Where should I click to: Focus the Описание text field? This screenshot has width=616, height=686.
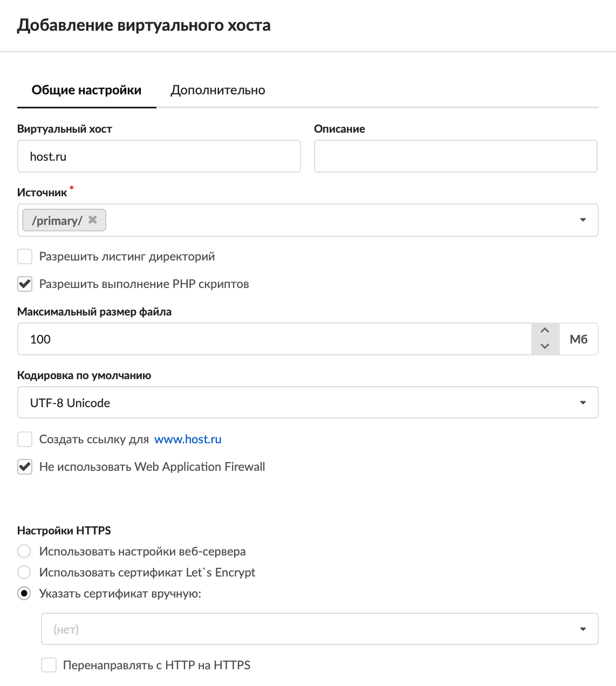(455, 156)
